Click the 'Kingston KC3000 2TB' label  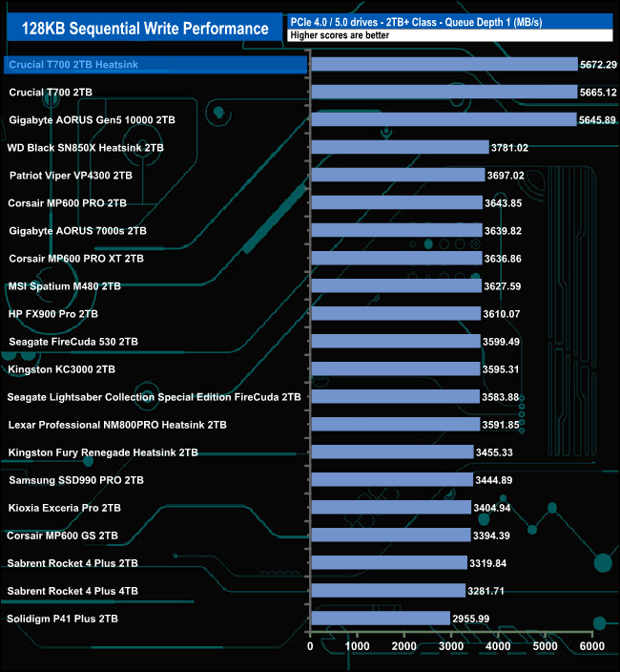[62, 369]
